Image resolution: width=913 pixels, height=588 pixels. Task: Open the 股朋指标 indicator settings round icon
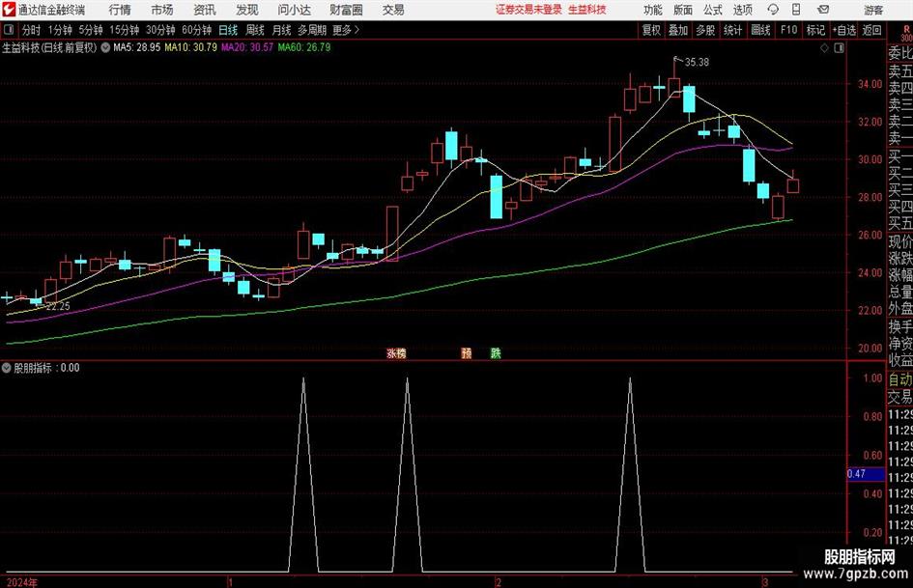(x=7, y=368)
